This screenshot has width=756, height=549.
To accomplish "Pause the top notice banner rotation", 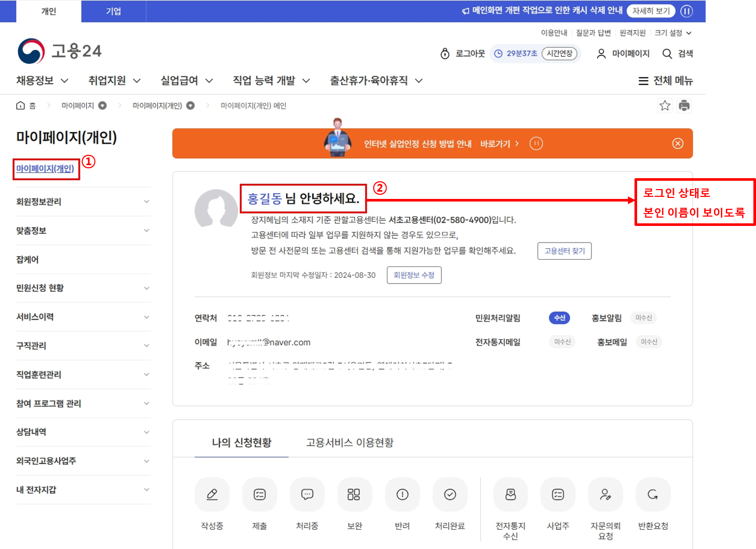I will click(686, 11).
